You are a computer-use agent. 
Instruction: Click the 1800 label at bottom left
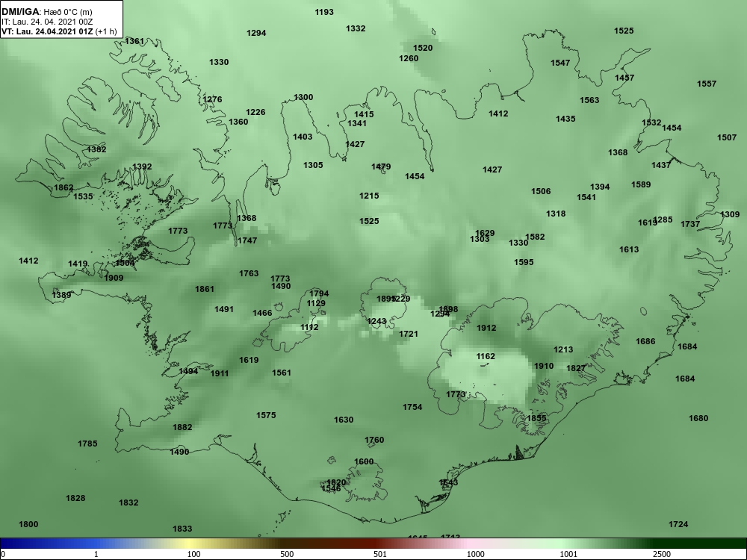(x=28, y=524)
